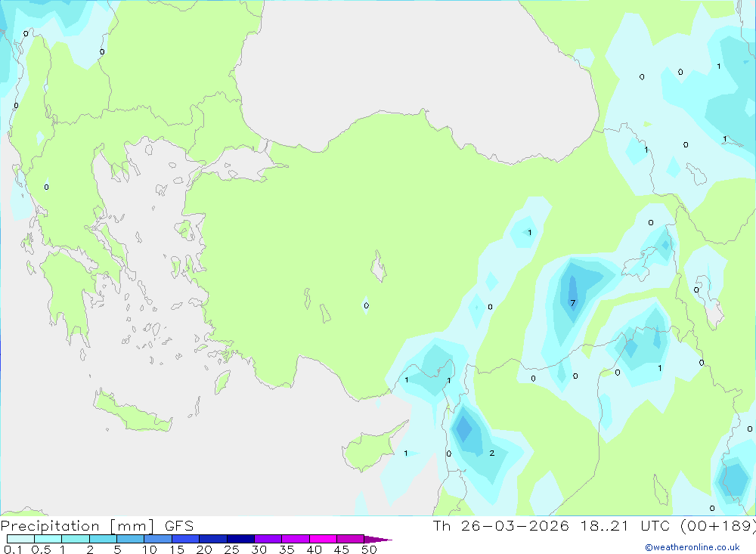Viewport: 756px width, 554px height.
Task: Click the '40' legend label
Action: (314, 549)
